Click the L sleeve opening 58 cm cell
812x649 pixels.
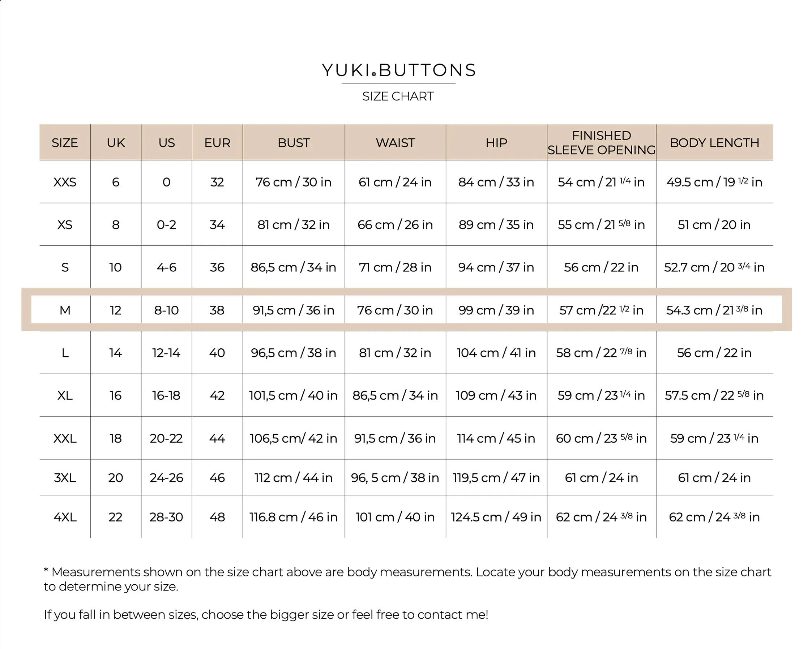(x=601, y=353)
